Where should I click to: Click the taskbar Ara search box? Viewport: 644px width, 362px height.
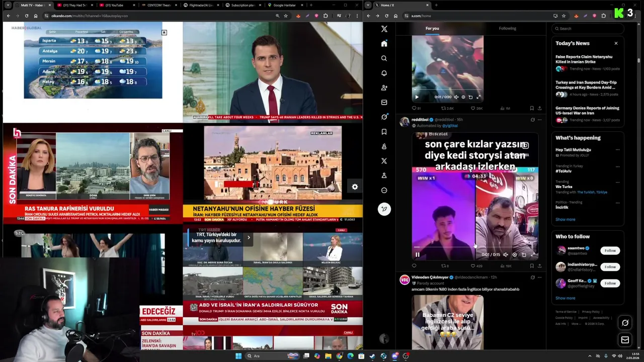click(x=272, y=356)
